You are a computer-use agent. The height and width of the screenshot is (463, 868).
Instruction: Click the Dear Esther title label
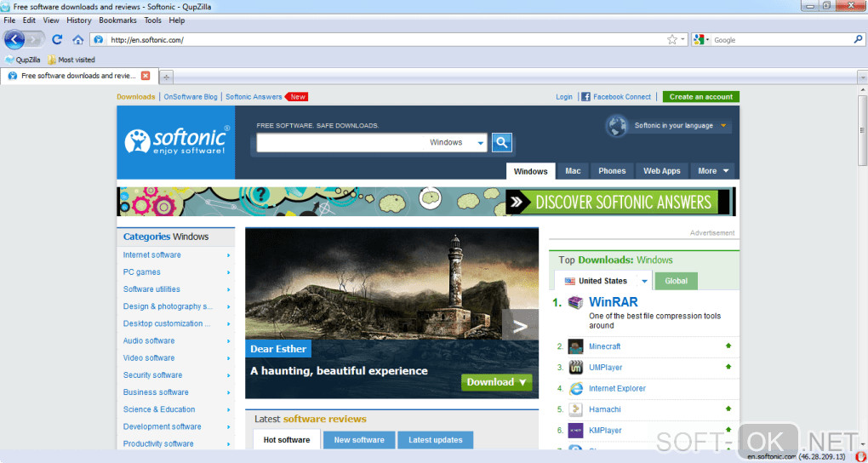tap(278, 349)
